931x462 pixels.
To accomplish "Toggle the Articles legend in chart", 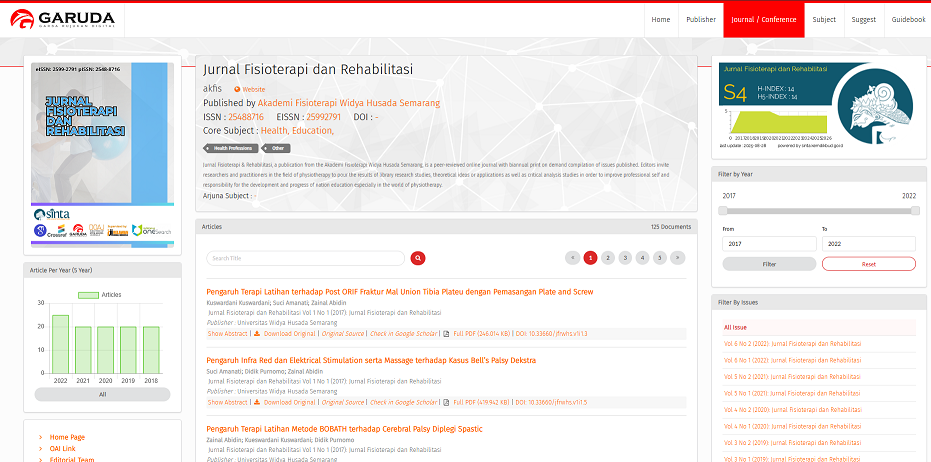I will click(99, 295).
